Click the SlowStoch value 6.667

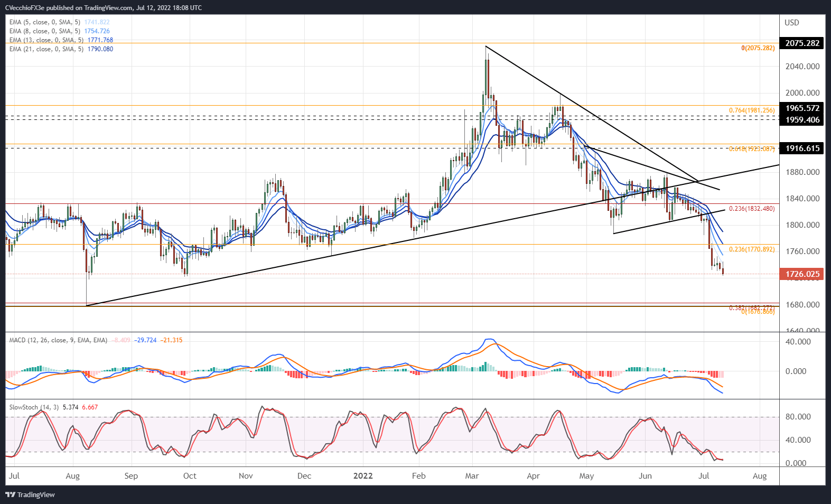pyautogui.click(x=90, y=407)
